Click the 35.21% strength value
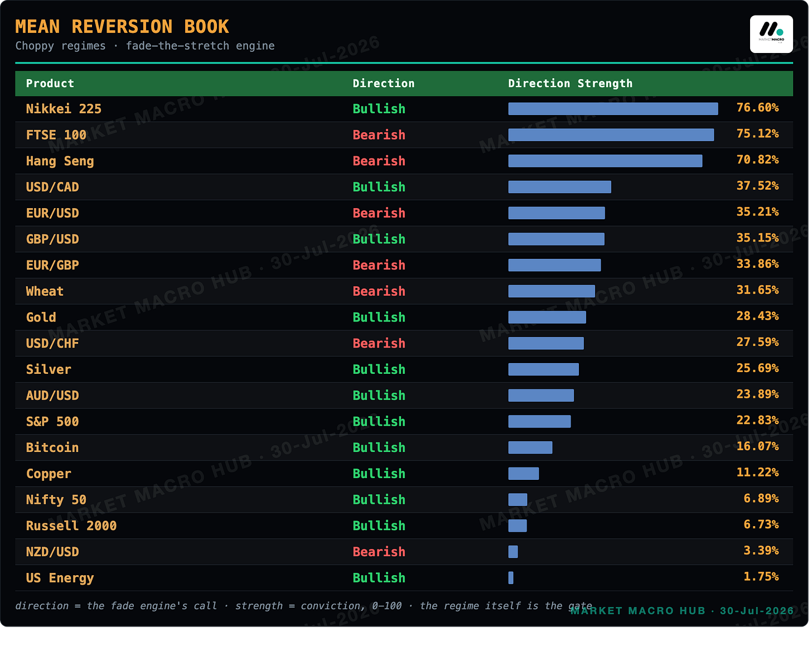This screenshot has width=812, height=665. (757, 211)
